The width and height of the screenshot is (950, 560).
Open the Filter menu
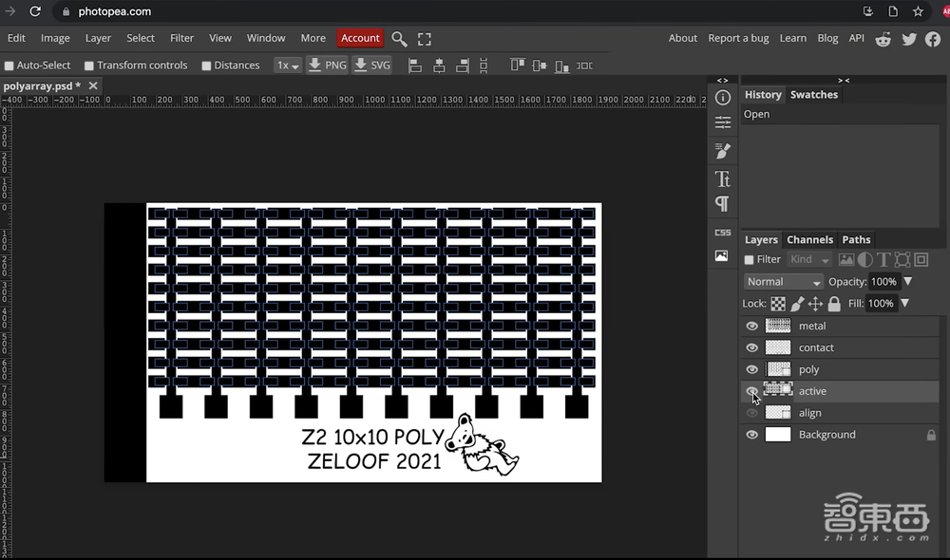point(181,38)
